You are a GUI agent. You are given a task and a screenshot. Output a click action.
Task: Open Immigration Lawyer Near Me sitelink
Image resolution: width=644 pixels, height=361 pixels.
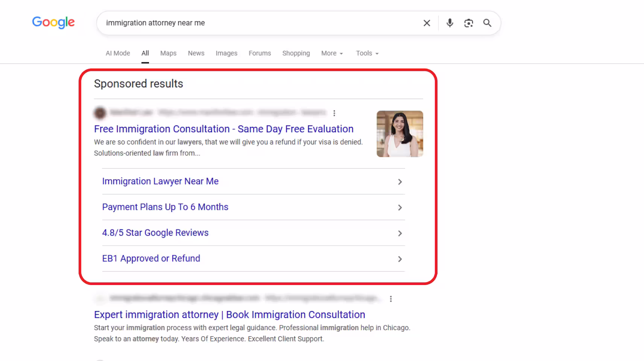[160, 181]
